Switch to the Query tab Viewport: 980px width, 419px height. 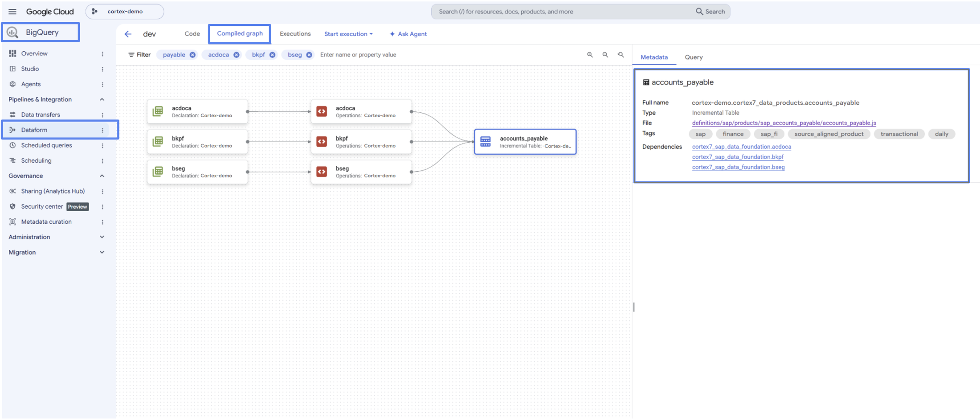[694, 57]
